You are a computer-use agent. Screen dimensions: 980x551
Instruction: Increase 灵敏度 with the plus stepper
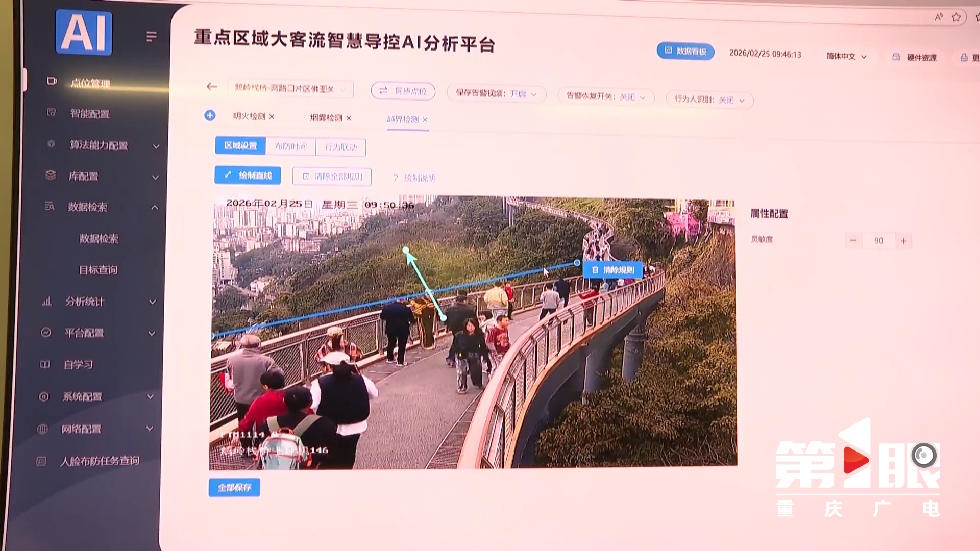point(904,240)
